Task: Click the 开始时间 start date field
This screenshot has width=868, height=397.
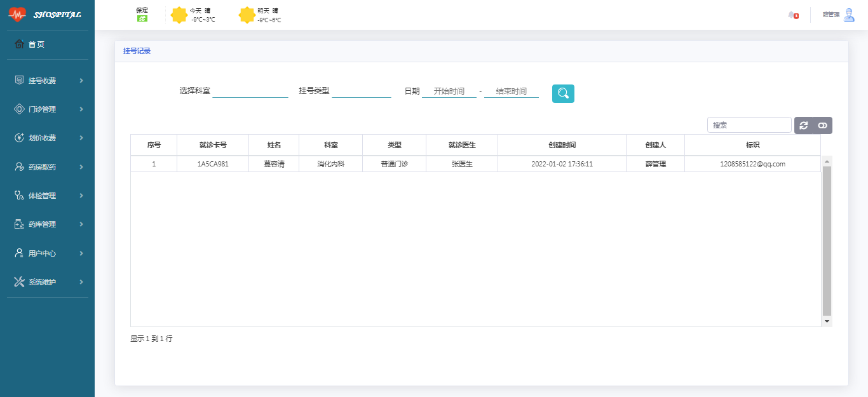Action: pyautogui.click(x=449, y=91)
